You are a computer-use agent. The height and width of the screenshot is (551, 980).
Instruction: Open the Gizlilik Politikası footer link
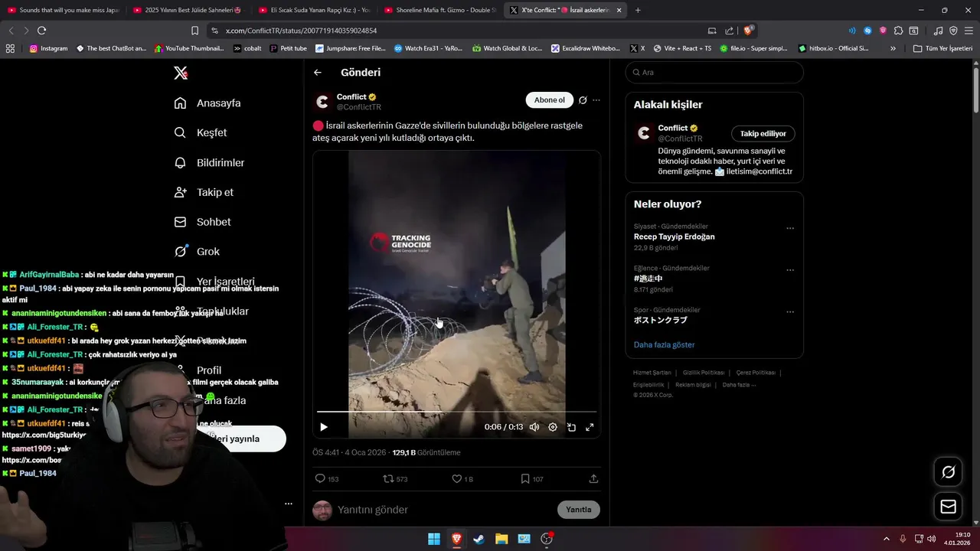(704, 373)
